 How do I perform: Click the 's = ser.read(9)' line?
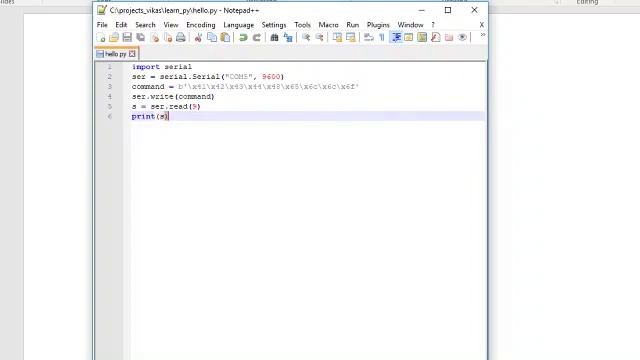[x=166, y=107]
